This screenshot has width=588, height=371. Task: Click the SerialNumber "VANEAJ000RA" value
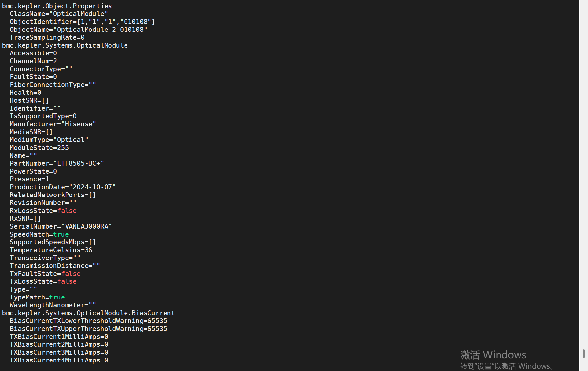[x=87, y=226]
